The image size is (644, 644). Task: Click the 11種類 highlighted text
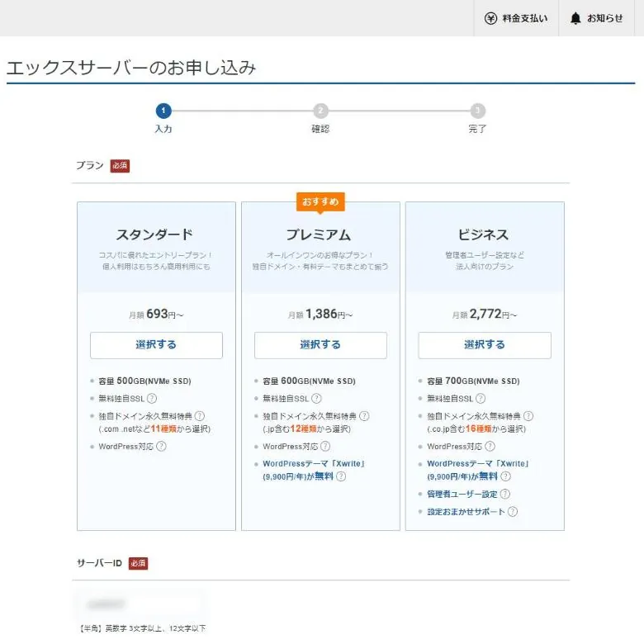[x=163, y=429]
